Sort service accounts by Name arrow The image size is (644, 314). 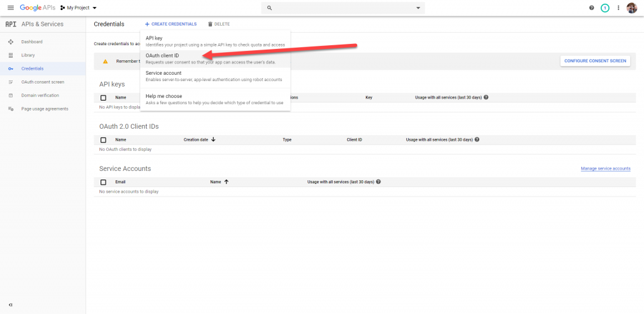tap(226, 181)
